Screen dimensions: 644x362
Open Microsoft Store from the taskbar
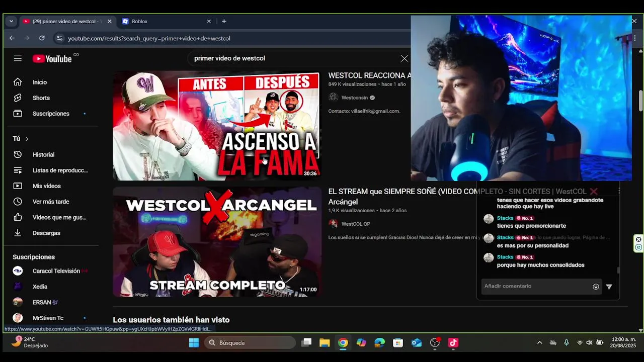tap(398, 343)
